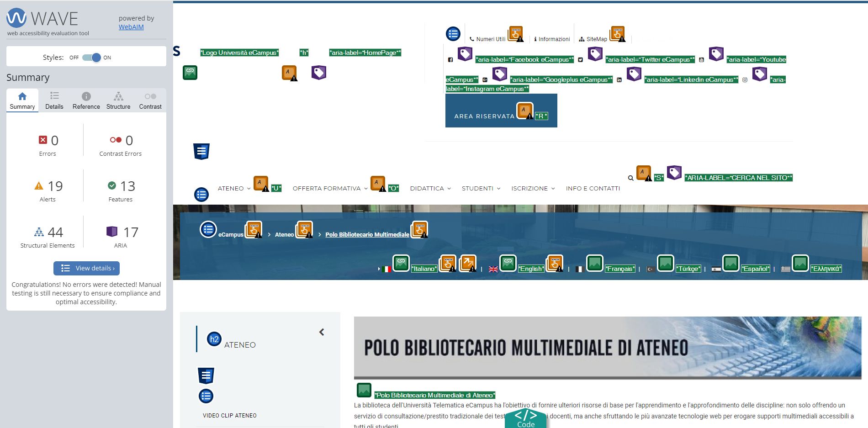Open the WebAIM link
The image size is (868, 428).
[131, 27]
